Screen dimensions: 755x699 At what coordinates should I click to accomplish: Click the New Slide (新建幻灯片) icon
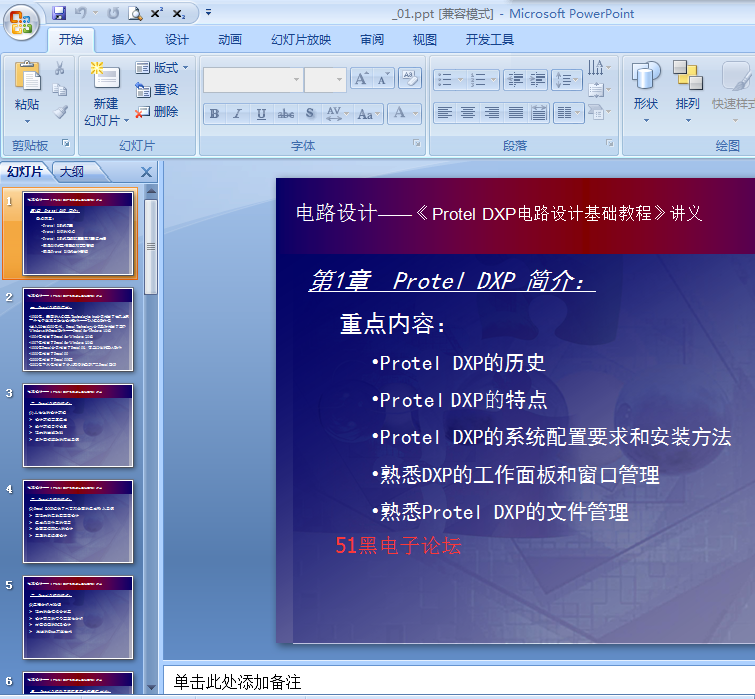click(x=105, y=75)
